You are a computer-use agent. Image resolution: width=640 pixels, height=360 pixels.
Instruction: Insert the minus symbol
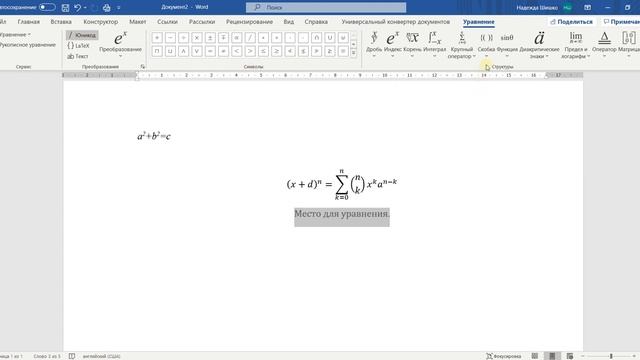point(170,38)
